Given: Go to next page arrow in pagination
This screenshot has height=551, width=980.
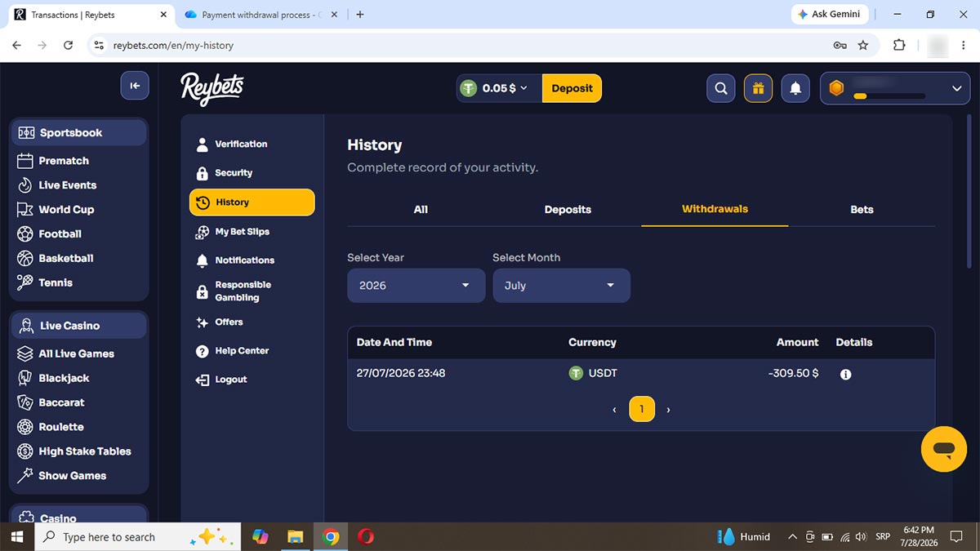Looking at the screenshot, I should coord(668,410).
